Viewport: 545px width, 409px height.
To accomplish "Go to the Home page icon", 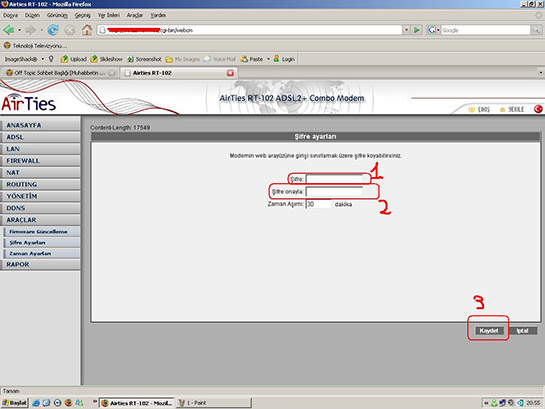I will pos(87,30).
